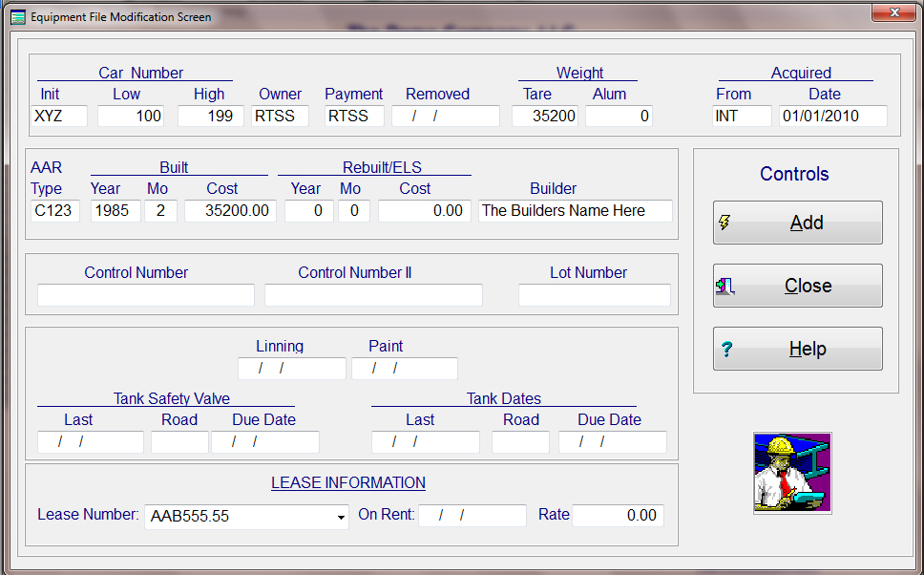Image resolution: width=924 pixels, height=575 pixels.
Task: Click the Controls panel heading
Action: 794,174
